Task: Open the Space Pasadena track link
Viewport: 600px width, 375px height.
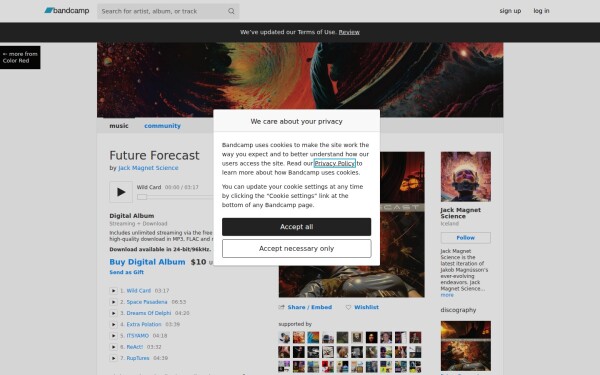Action: [147, 302]
